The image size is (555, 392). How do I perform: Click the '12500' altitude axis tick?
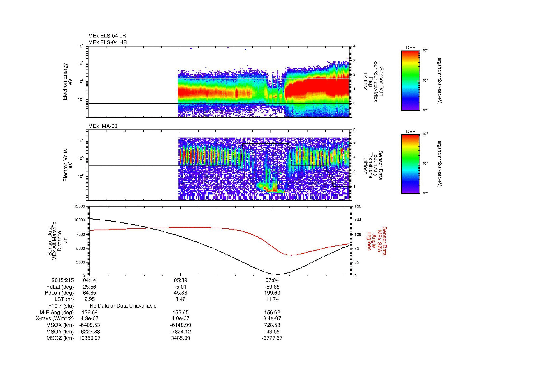tap(80, 206)
